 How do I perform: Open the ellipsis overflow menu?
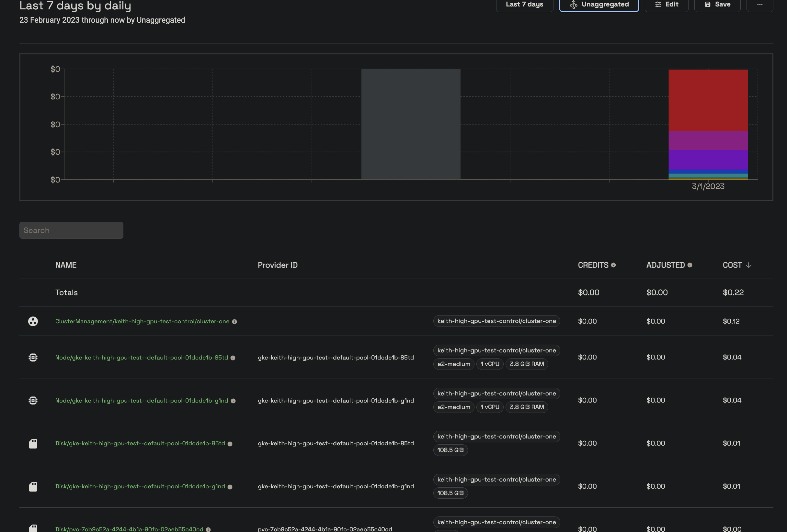(760, 4)
